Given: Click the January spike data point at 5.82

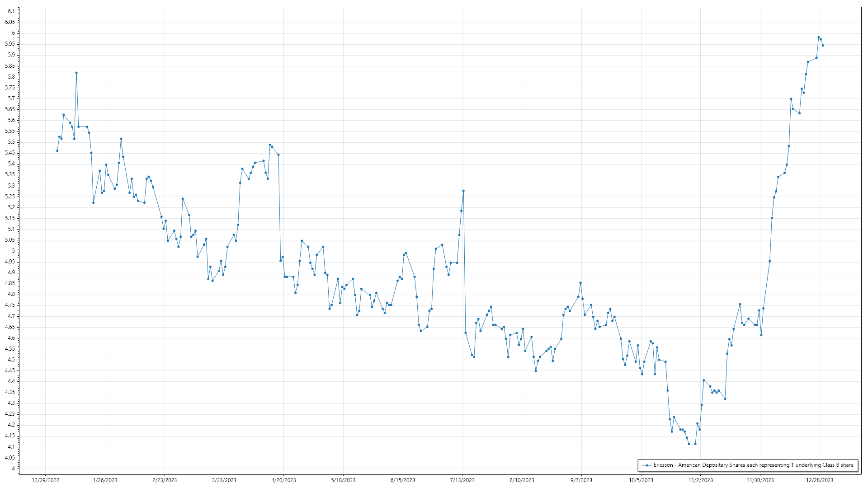Looking at the screenshot, I should point(76,73).
